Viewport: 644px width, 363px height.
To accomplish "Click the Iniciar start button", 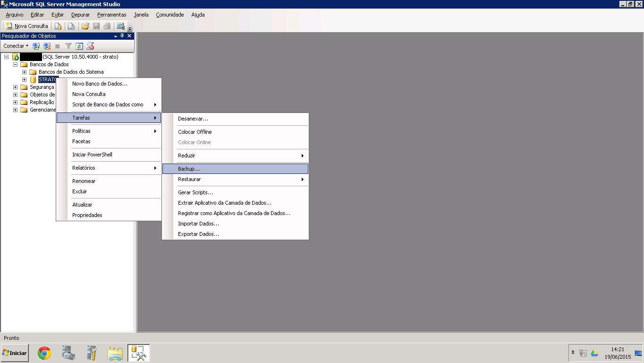I will [x=15, y=353].
